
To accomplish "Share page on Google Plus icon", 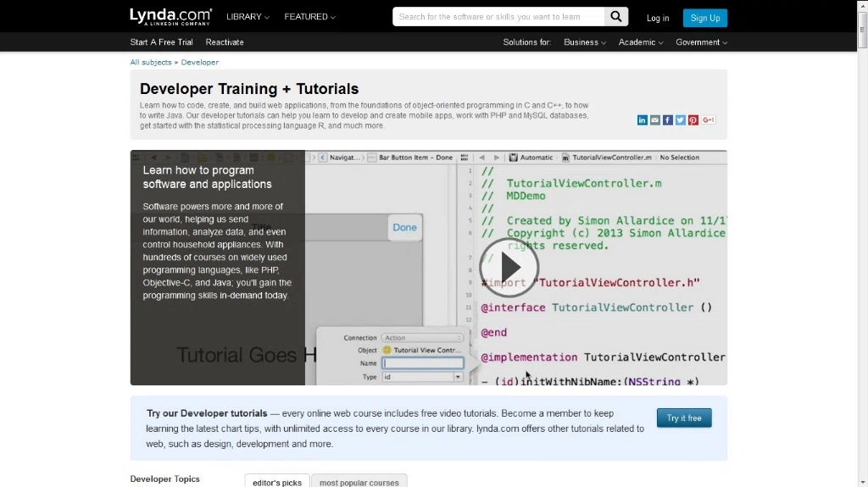I will click(709, 120).
